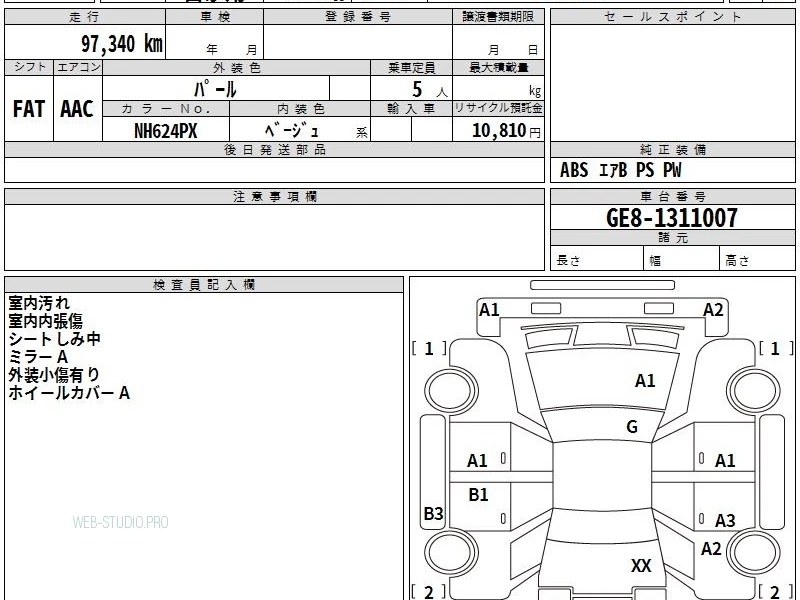This screenshot has height=600, width=800.
Task: Click the 車台番号 header
Action: pos(672,197)
